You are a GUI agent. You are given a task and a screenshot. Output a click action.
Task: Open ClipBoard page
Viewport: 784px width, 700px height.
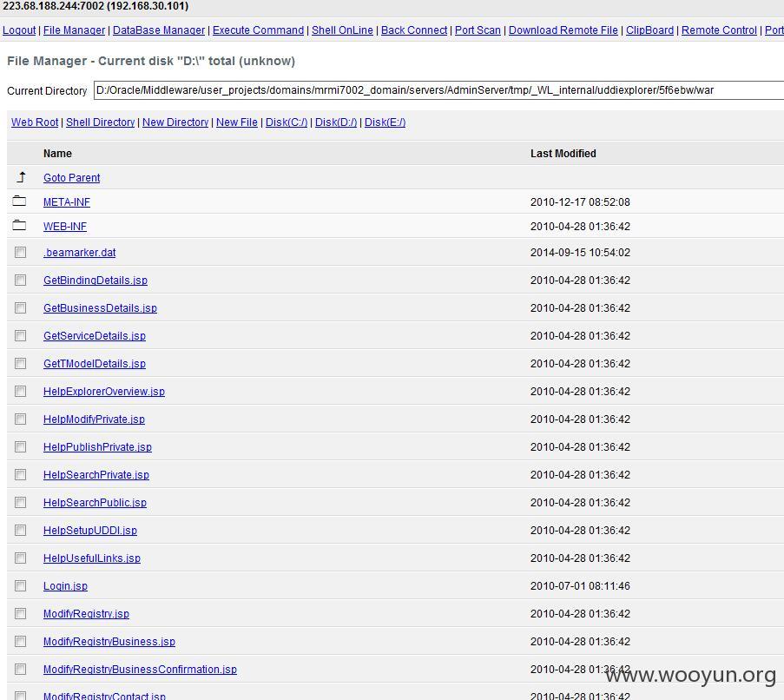coord(649,30)
